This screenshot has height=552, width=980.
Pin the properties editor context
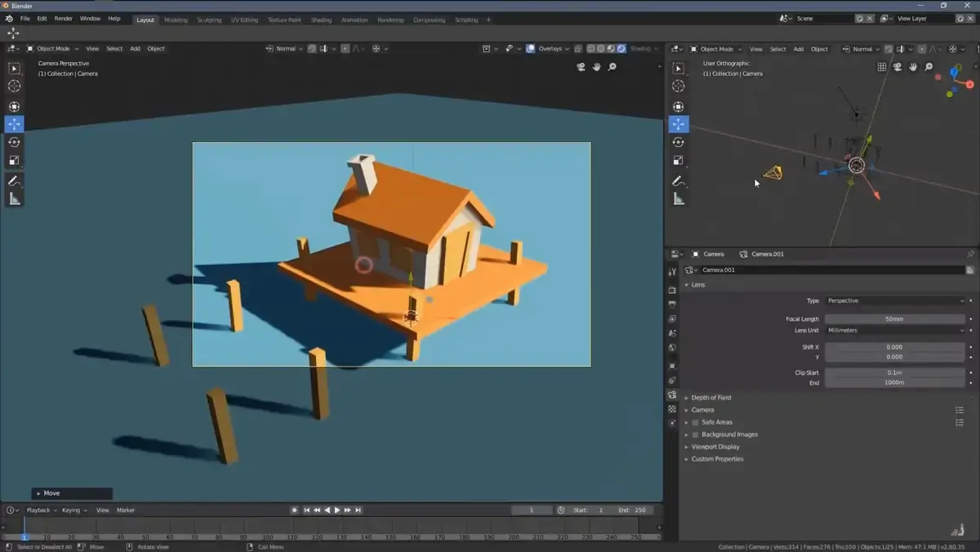(x=970, y=254)
